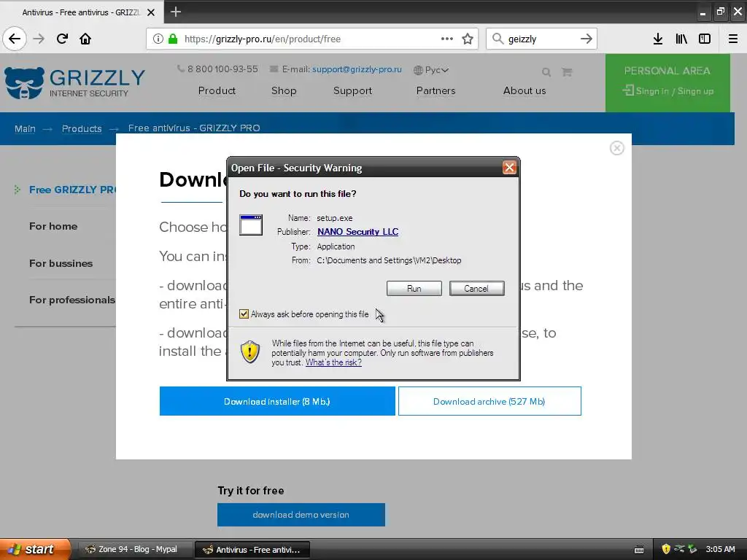The height and width of the screenshot is (560, 747).
Task: Open the shopping cart icon in header
Action: tap(566, 72)
